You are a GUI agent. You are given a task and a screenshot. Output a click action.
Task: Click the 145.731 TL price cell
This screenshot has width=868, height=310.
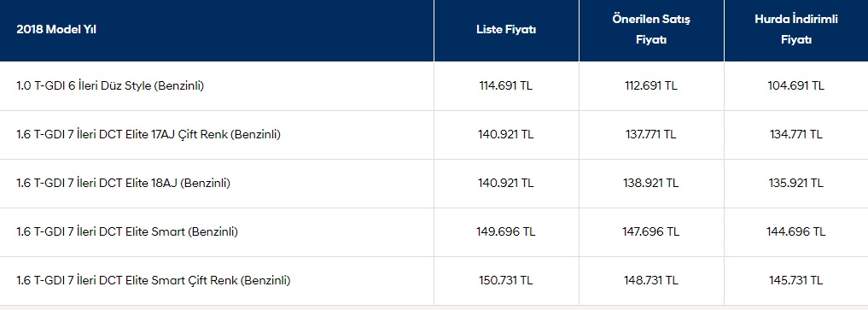(x=796, y=281)
